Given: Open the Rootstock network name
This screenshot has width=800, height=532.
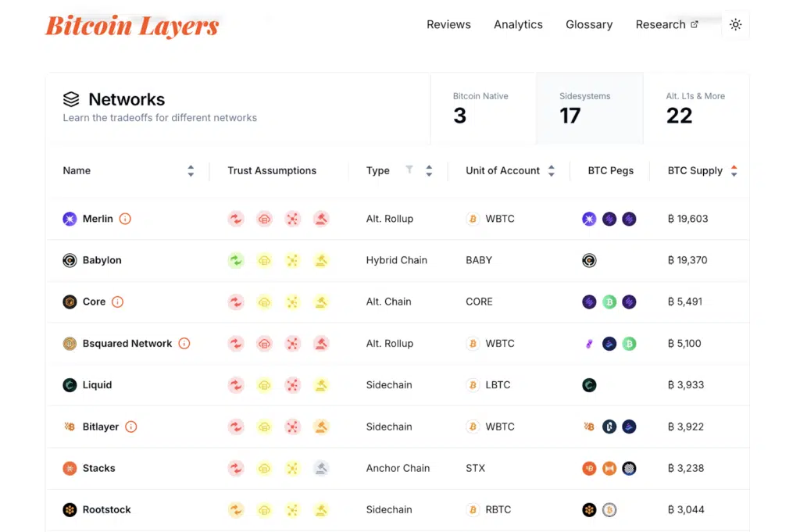Looking at the screenshot, I should click(x=106, y=509).
